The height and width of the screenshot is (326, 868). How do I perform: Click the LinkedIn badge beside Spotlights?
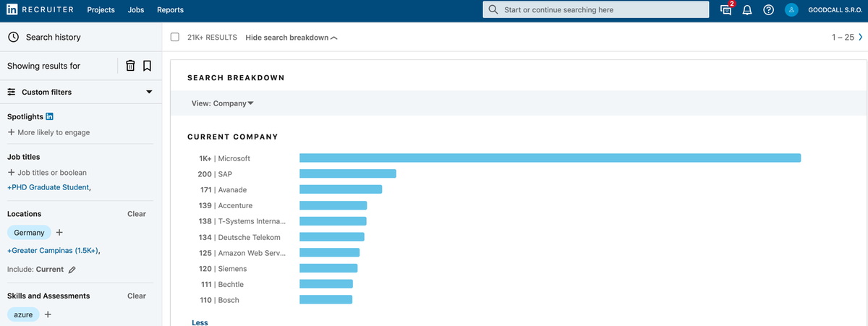coord(50,116)
